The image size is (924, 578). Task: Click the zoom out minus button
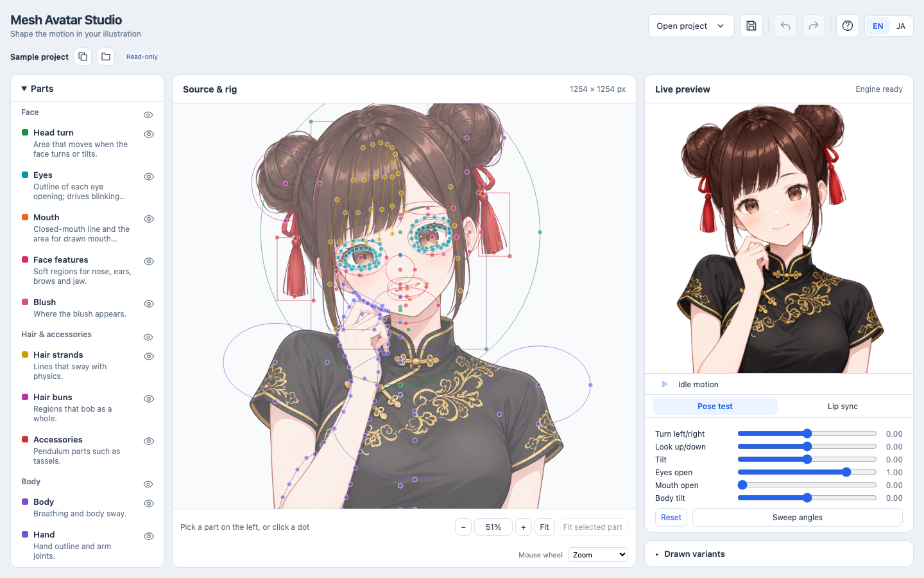[463, 527]
